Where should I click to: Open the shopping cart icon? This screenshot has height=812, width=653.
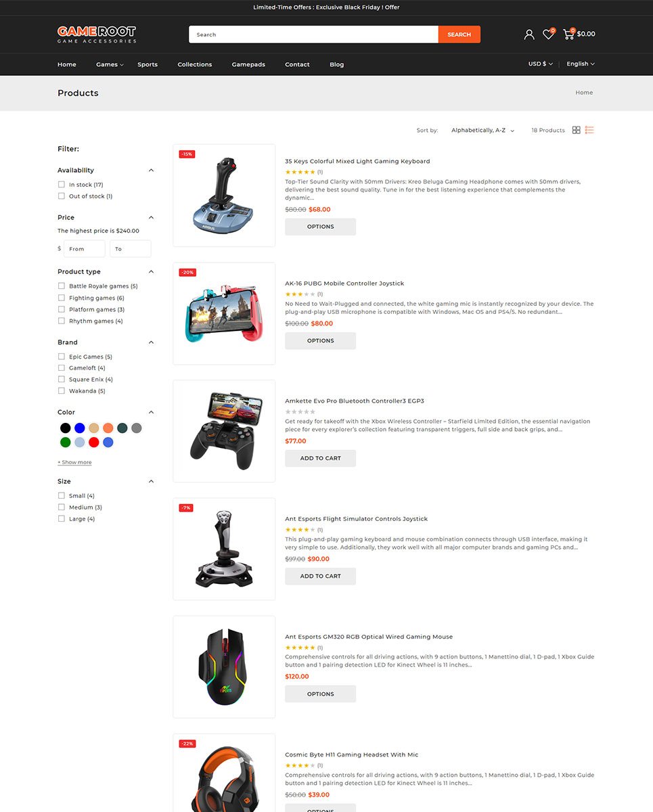click(x=568, y=34)
